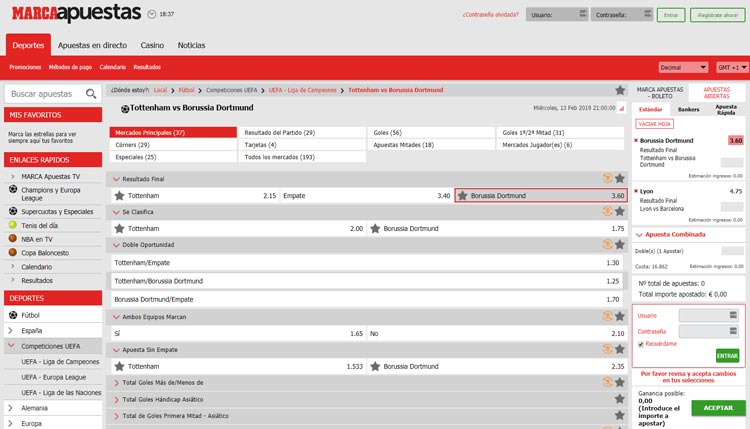The height and width of the screenshot is (429, 750).
Task: Click the green ENTRAR button in bet slip
Action: tap(727, 356)
